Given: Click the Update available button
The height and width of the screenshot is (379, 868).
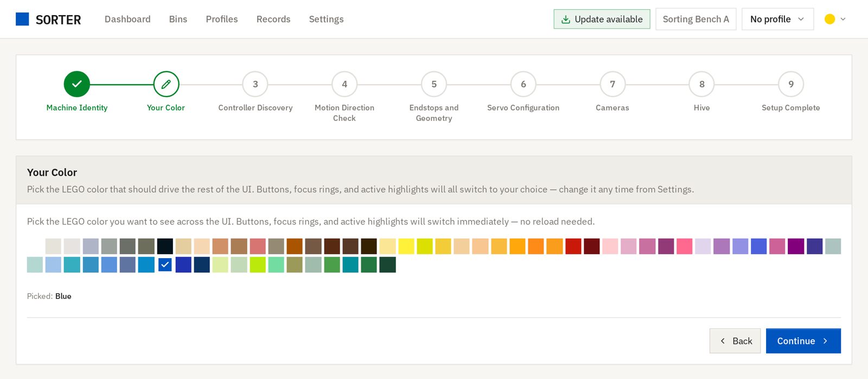Looking at the screenshot, I should [x=602, y=19].
